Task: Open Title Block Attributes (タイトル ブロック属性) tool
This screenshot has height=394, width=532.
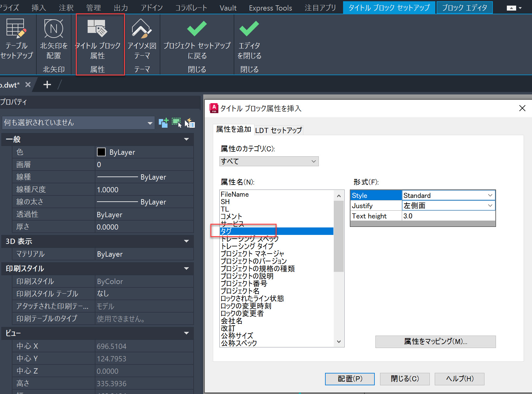Action: [x=97, y=39]
